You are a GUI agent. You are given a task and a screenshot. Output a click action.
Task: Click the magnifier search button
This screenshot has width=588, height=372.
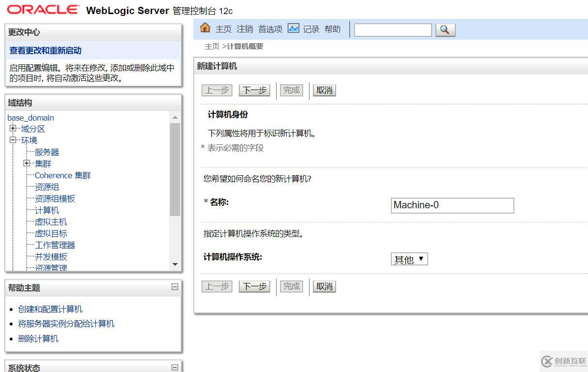(x=446, y=30)
